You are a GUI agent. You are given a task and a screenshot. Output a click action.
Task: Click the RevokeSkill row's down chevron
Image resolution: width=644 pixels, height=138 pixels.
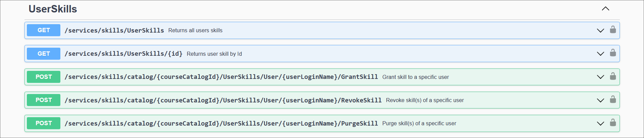pos(600,100)
